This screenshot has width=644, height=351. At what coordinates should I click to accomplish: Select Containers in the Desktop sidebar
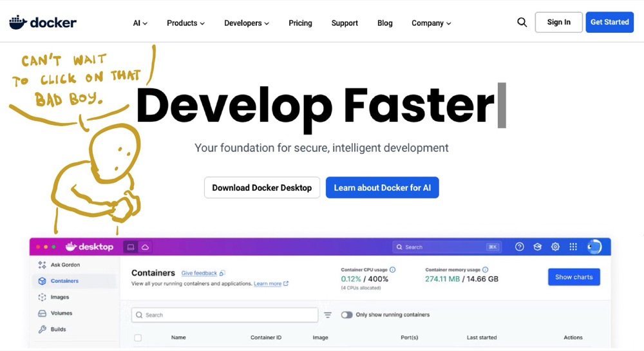74,281
